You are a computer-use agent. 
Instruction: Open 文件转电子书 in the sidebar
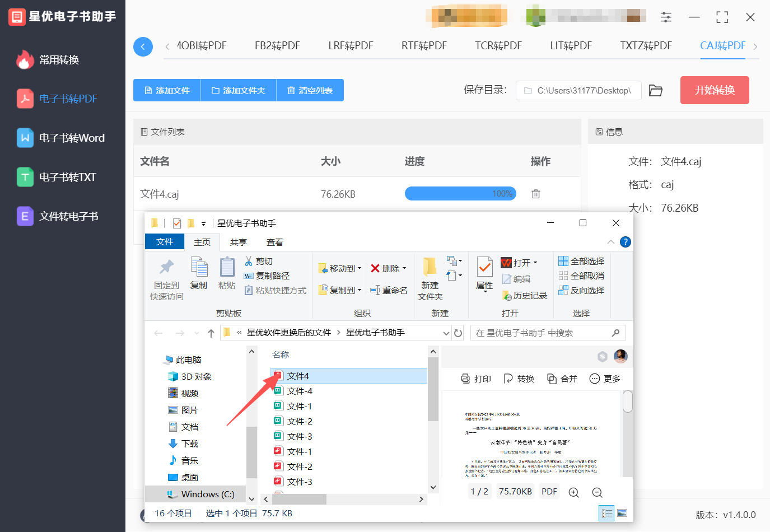coord(57,216)
